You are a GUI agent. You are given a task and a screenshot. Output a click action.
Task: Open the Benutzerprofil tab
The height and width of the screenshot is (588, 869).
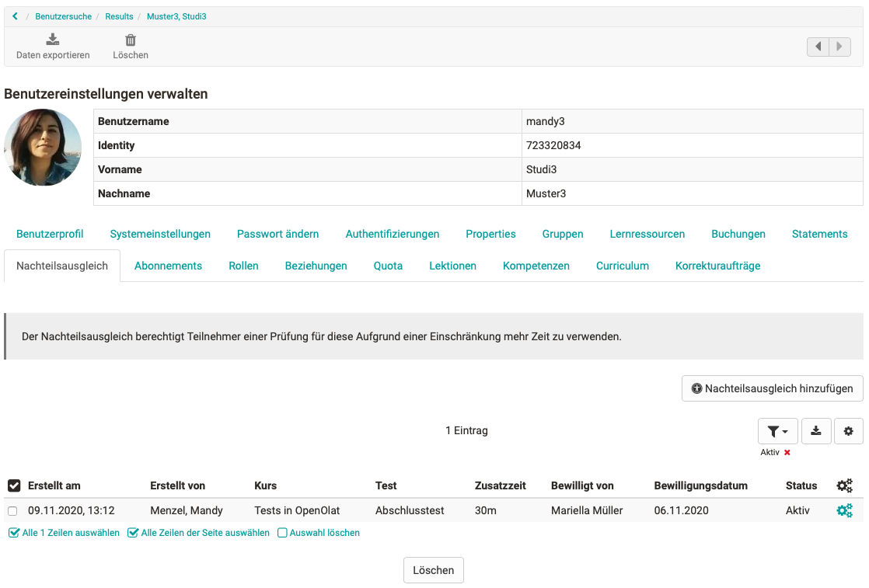coord(50,234)
